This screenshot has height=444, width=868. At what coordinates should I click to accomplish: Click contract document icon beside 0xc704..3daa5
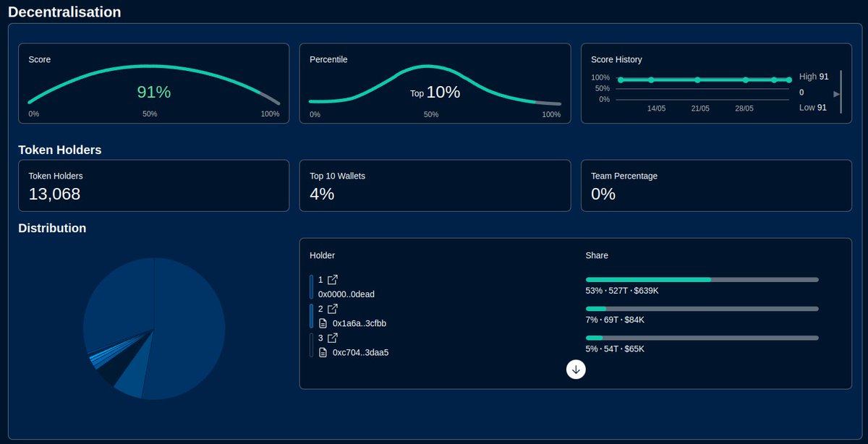(x=323, y=352)
